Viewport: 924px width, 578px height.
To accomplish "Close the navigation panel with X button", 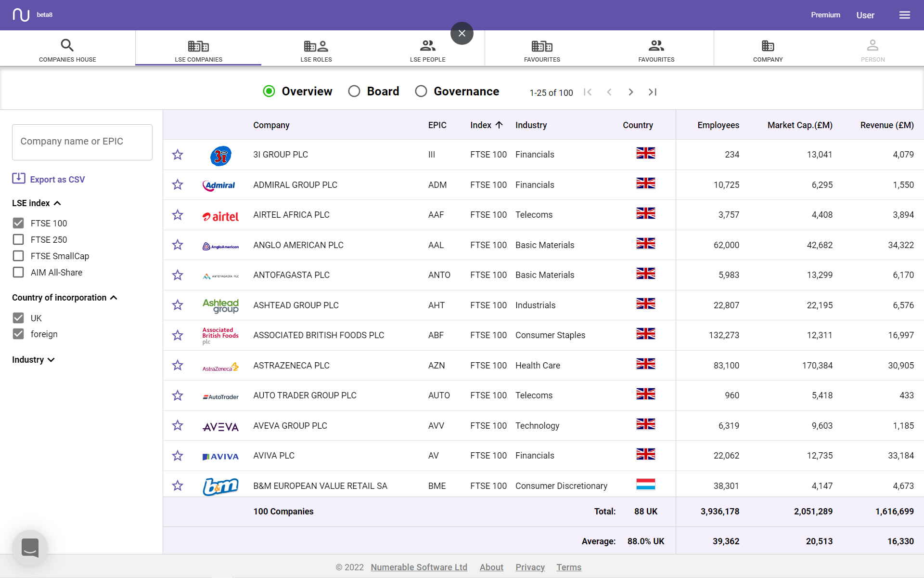I will 462,33.
